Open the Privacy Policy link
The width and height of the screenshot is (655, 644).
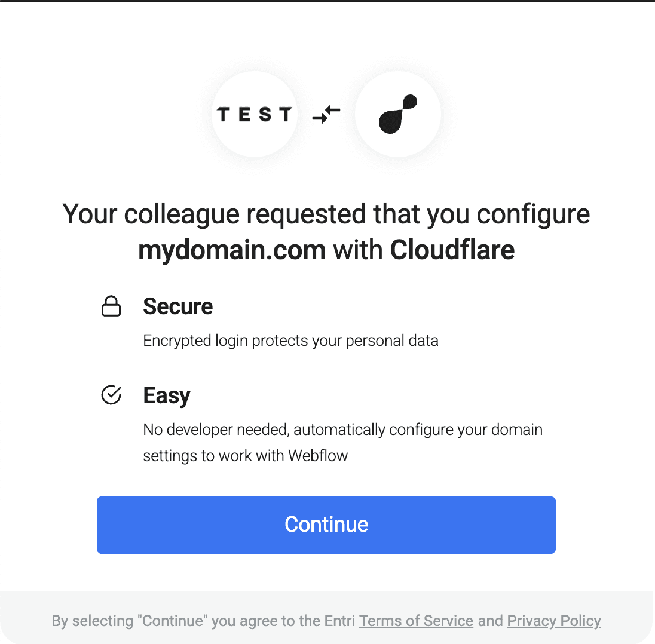554,621
